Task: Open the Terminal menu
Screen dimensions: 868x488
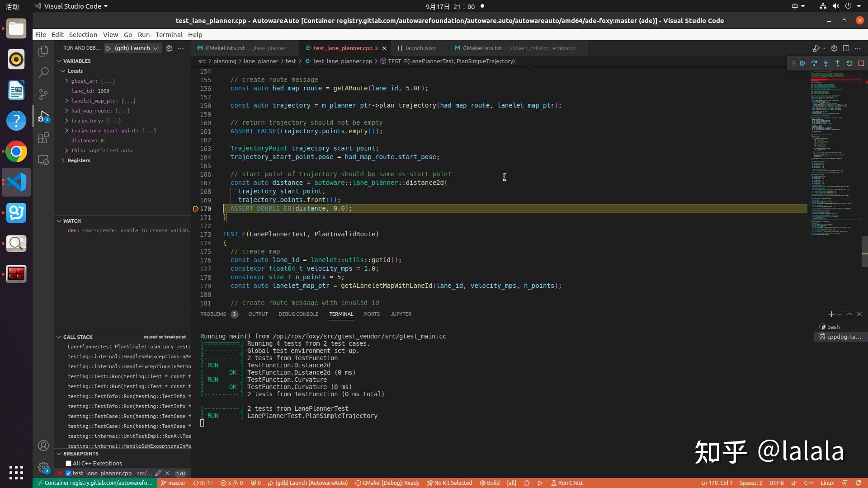Action: (x=169, y=35)
